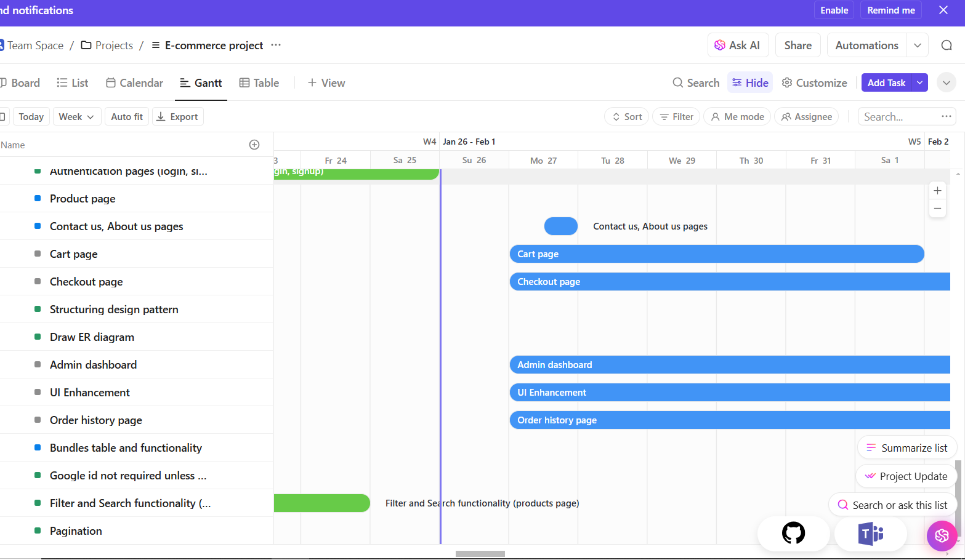965x560 pixels.
Task: Click the task Search input field
Action: (x=899, y=117)
